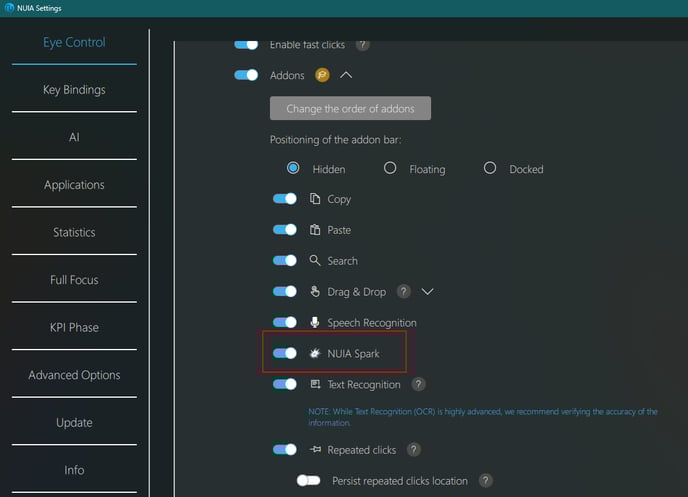Click the NUIA Spark label
Image resolution: width=688 pixels, height=497 pixels.
pyautogui.click(x=353, y=354)
